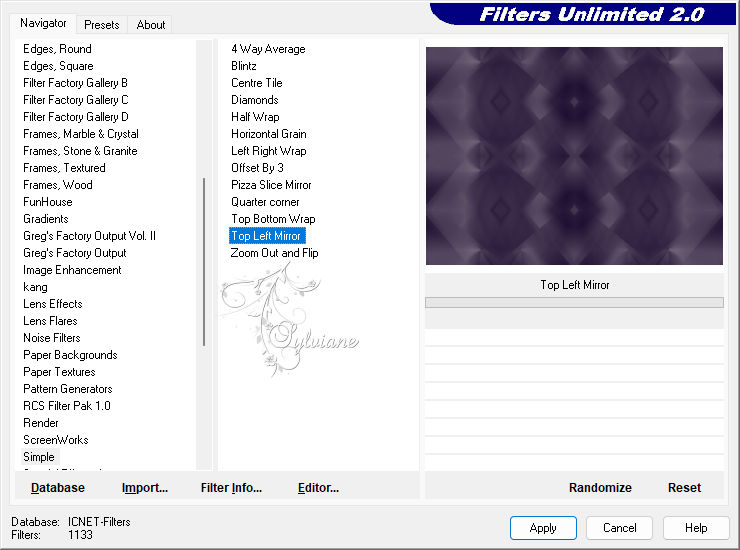The height and width of the screenshot is (550, 740).
Task: Select the Simple category
Action: click(39, 457)
